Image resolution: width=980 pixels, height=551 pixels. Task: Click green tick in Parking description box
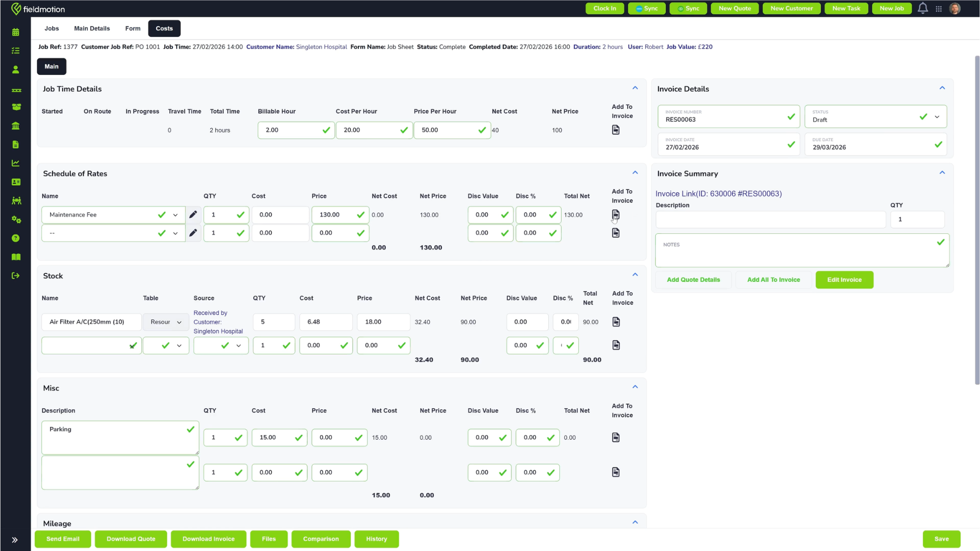pos(190,430)
